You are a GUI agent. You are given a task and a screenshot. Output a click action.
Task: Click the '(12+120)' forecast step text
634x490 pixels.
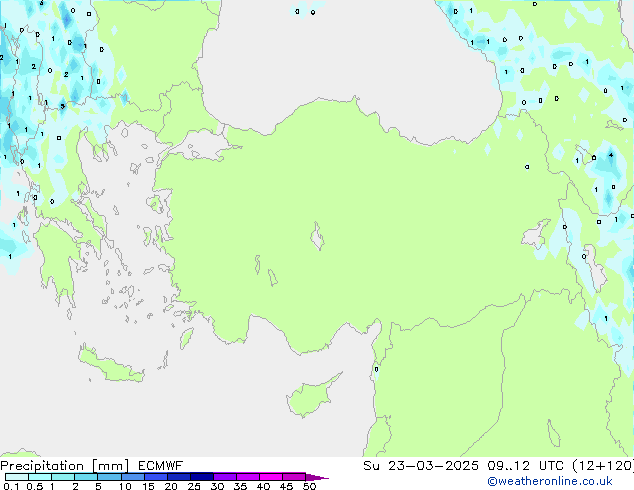click(603, 466)
